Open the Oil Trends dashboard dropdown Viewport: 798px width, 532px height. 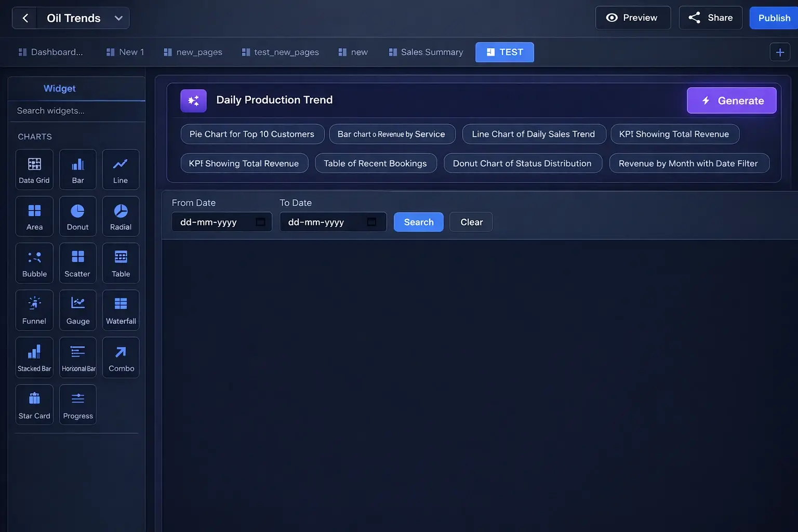118,18
